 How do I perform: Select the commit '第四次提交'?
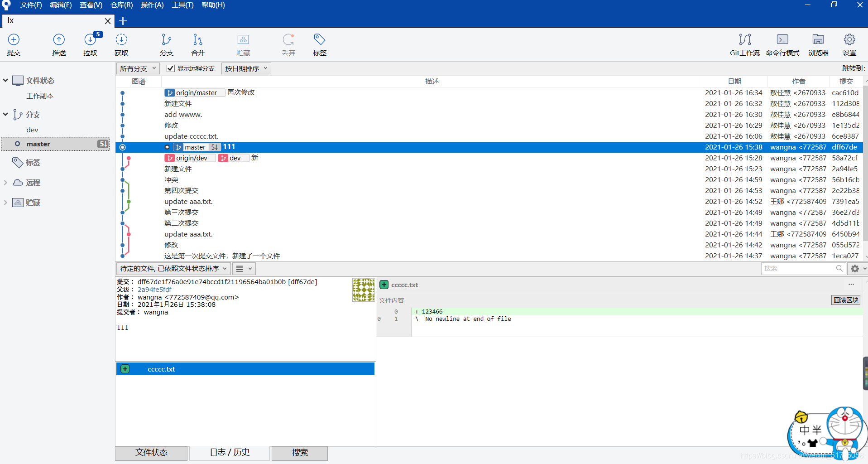point(489,190)
